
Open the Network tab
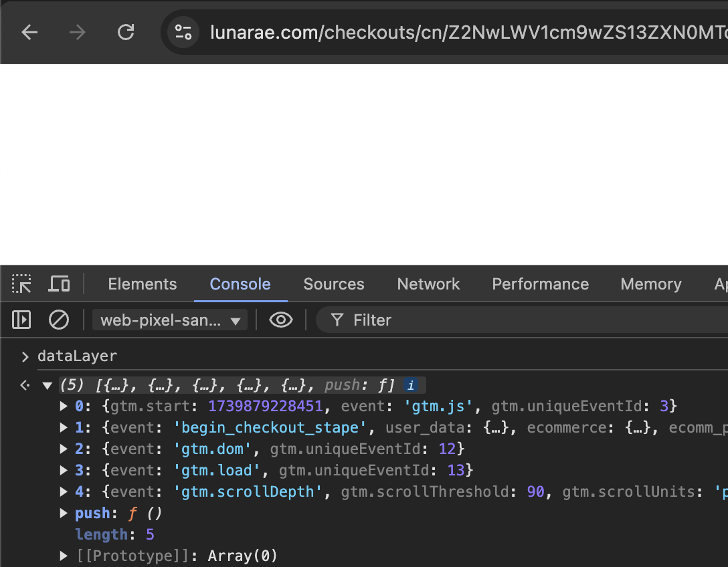(x=428, y=284)
